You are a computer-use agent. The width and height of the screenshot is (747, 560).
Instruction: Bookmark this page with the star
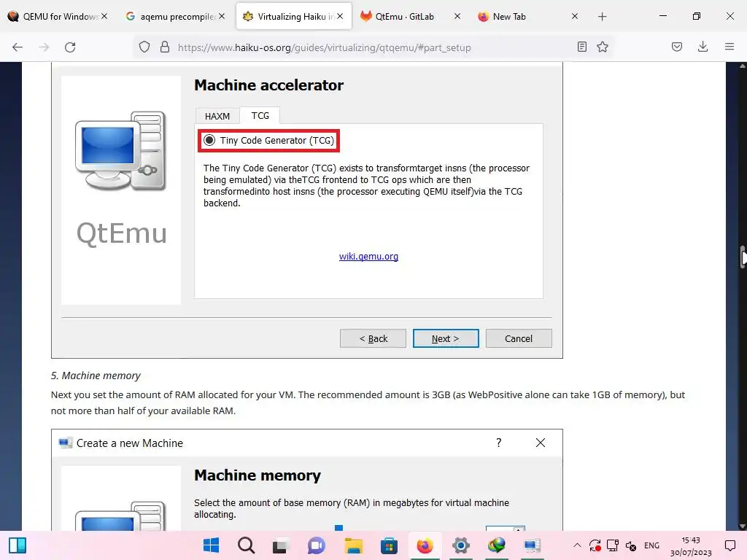603,47
